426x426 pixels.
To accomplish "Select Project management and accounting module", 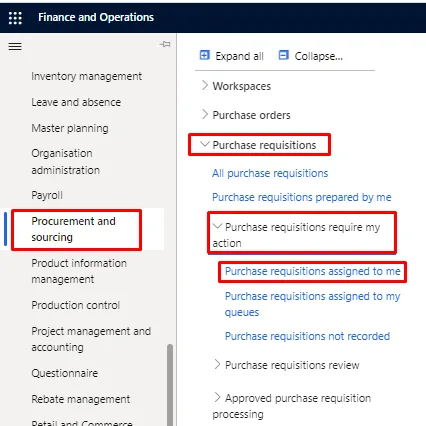I will click(91, 339).
